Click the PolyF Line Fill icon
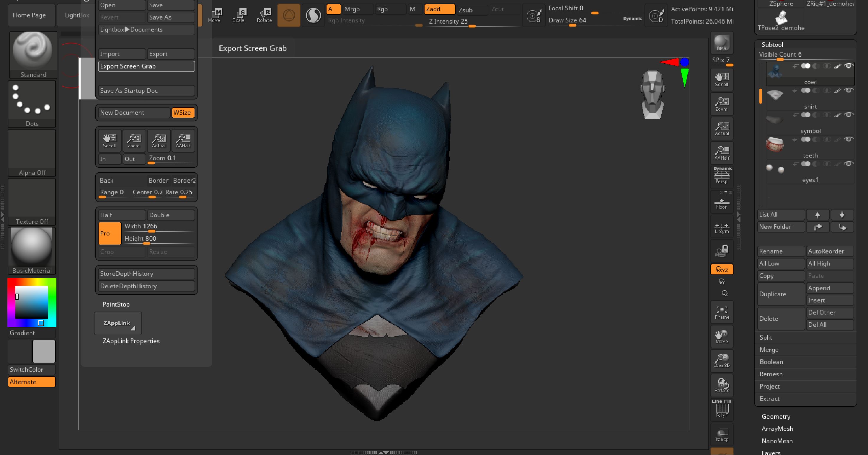The width and height of the screenshot is (868, 455). point(722,409)
